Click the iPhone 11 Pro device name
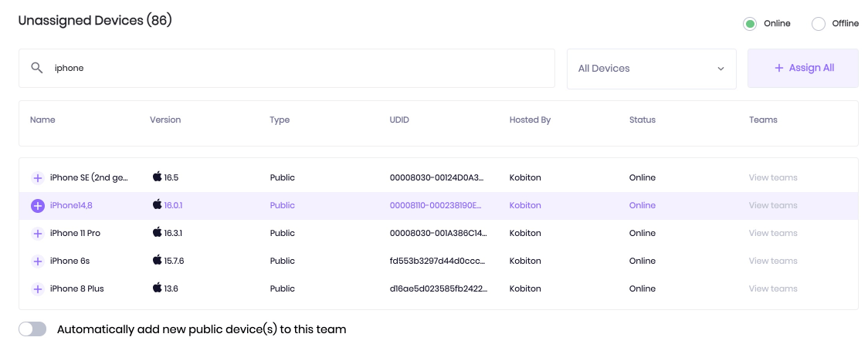Screen dimensions: 868x344 pos(75,233)
